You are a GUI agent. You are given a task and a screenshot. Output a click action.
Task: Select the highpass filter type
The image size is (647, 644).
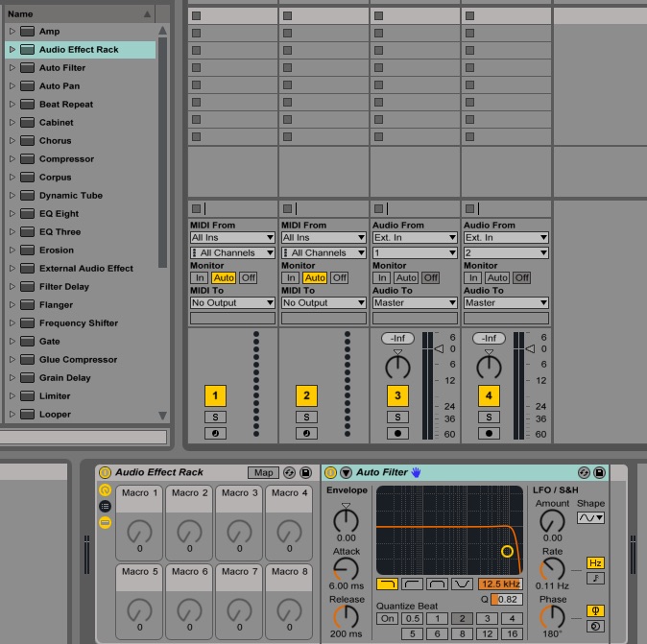412,584
